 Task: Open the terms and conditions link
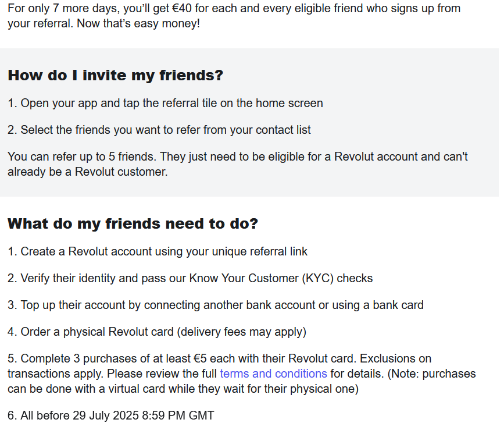point(273,374)
